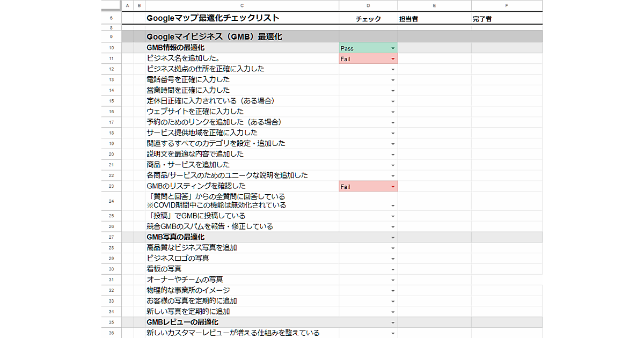
Task: Click cell お客様の写真を定期的に追加
Action: [242, 301]
